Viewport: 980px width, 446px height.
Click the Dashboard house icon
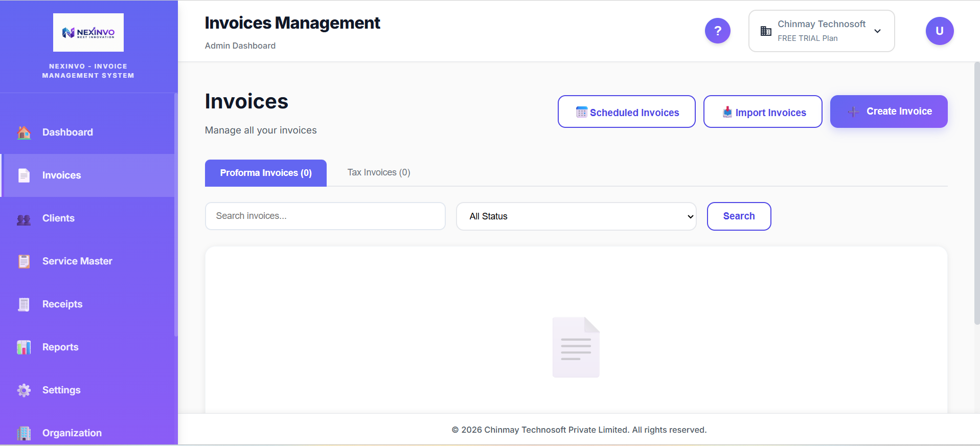click(24, 132)
